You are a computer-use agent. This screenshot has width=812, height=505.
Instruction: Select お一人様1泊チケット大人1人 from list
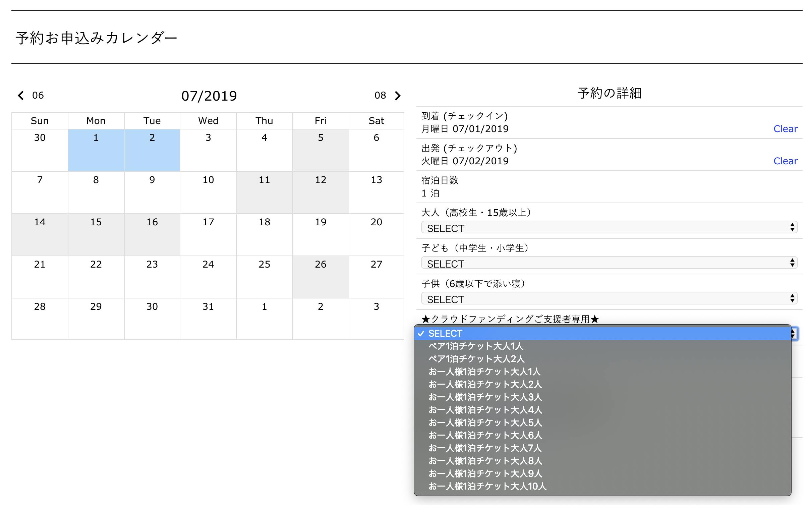(484, 372)
